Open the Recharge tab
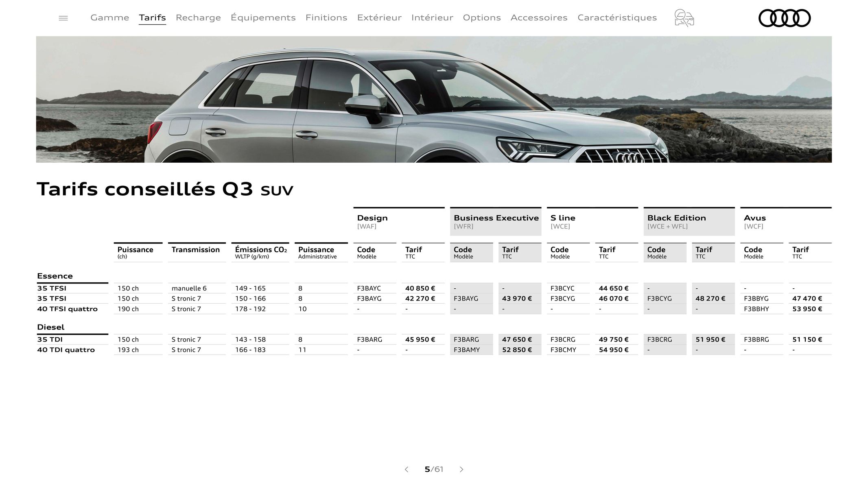The width and height of the screenshot is (868, 488). click(198, 17)
